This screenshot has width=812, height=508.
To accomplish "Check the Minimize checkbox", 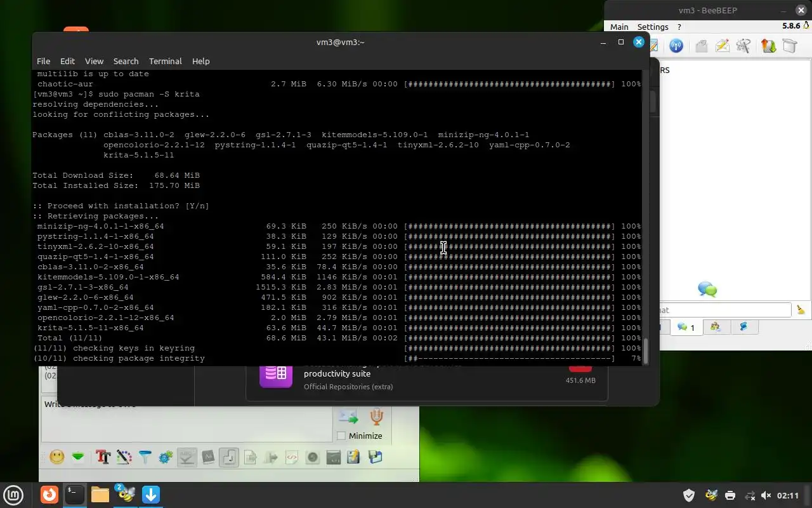I will [x=341, y=436].
